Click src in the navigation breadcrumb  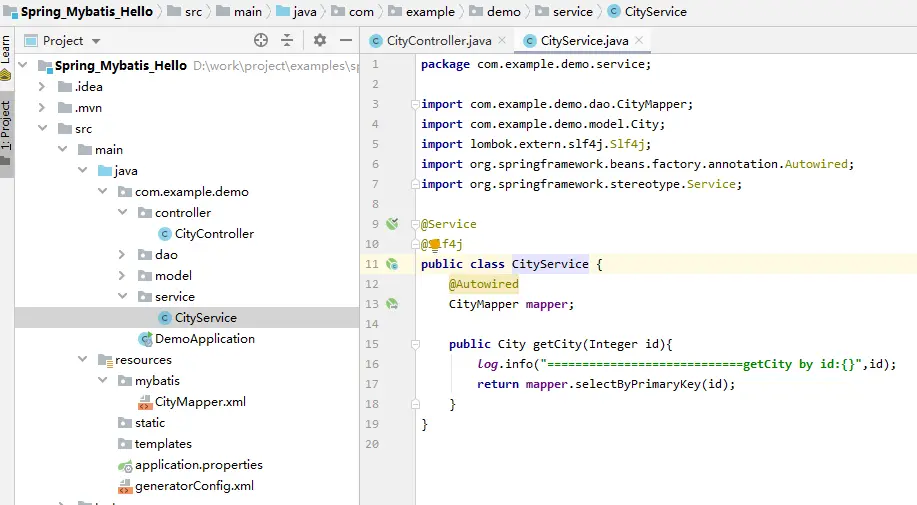185,12
